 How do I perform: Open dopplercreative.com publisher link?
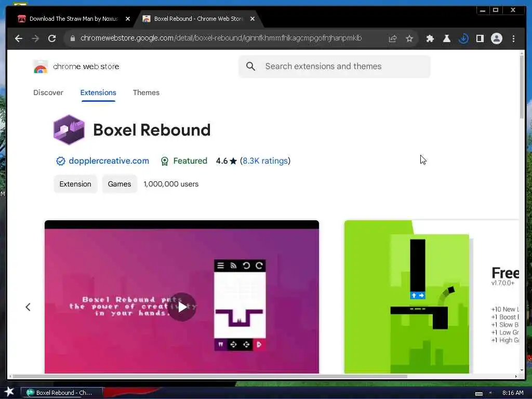point(109,161)
